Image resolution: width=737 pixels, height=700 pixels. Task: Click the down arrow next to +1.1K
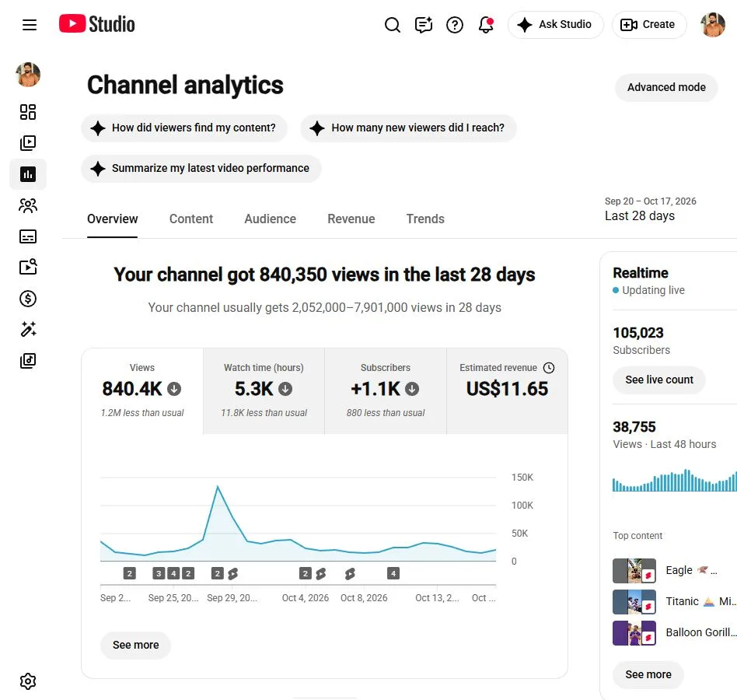[x=412, y=389]
